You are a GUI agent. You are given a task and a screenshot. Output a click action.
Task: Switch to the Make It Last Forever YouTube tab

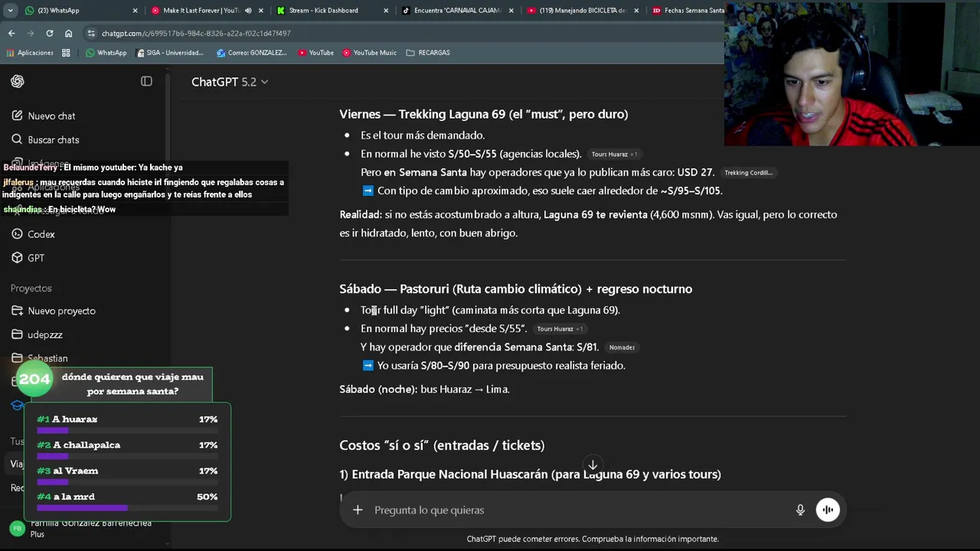[205, 11]
